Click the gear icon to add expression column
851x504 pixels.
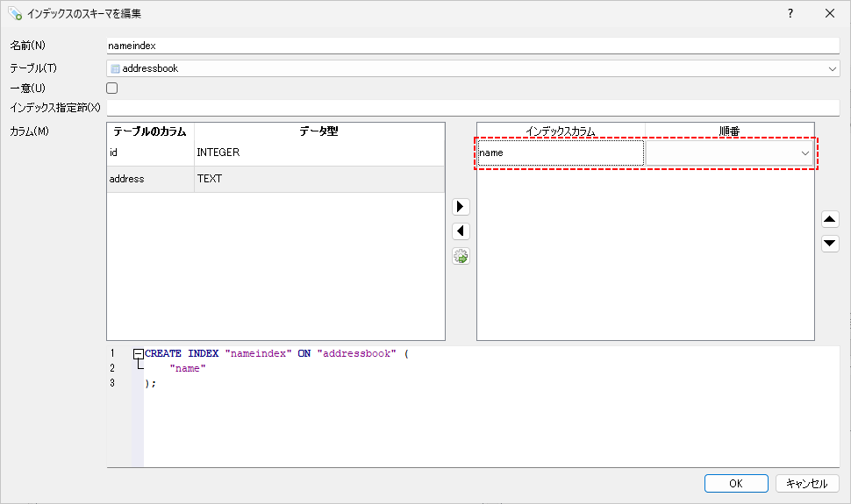[x=461, y=256]
